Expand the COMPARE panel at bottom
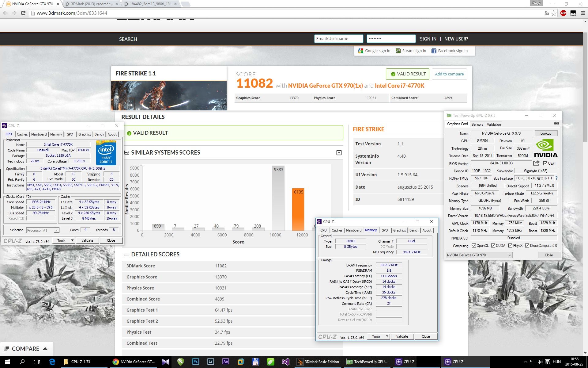The image size is (588, 368). tap(26, 349)
